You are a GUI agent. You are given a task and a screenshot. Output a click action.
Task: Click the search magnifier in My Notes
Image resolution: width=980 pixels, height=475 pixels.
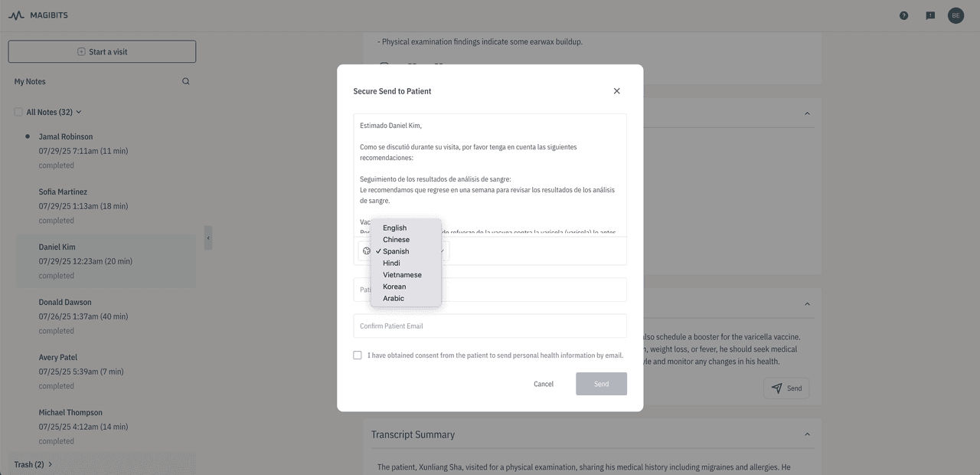pos(185,80)
